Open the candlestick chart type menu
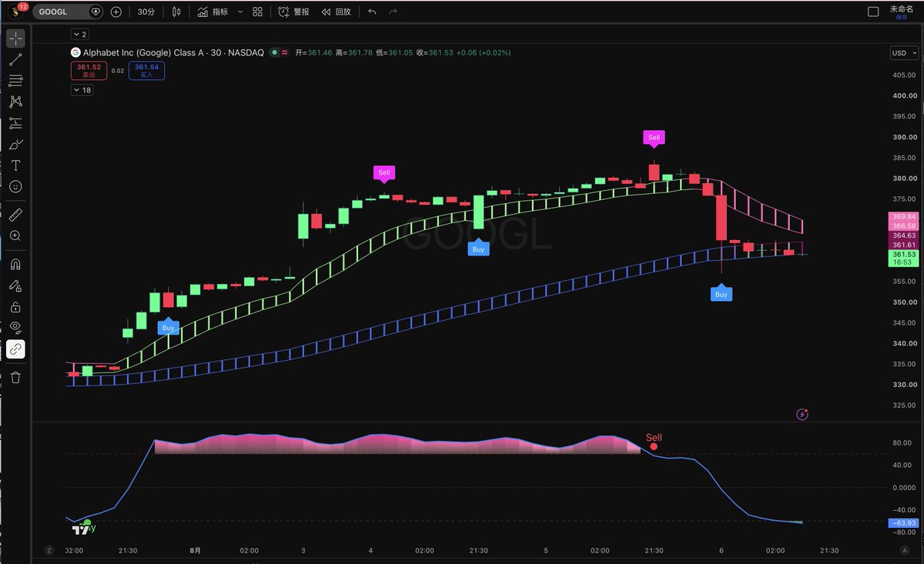The width and height of the screenshot is (924, 564). pos(177,12)
